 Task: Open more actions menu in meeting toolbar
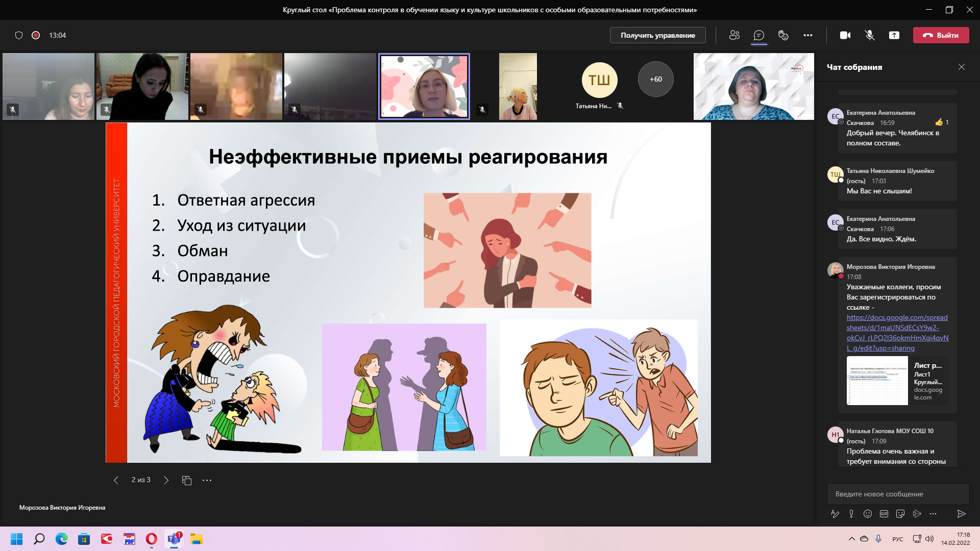pos(807,35)
